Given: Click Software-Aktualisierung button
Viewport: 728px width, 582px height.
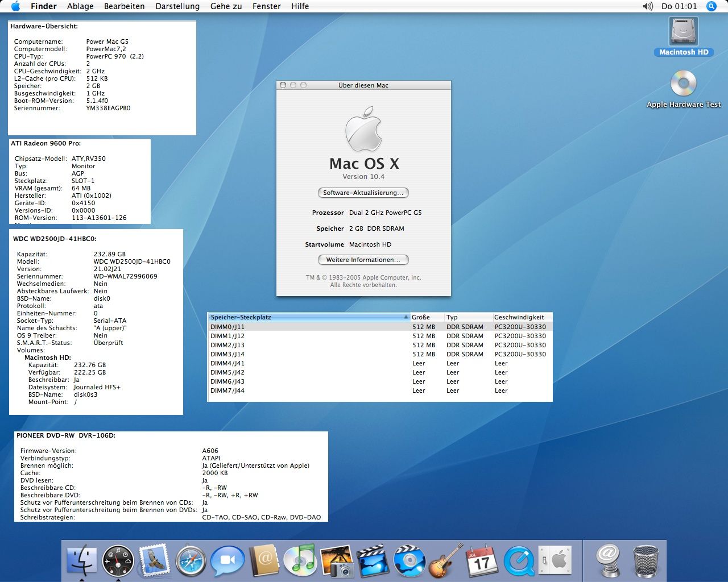Looking at the screenshot, I should [x=363, y=193].
